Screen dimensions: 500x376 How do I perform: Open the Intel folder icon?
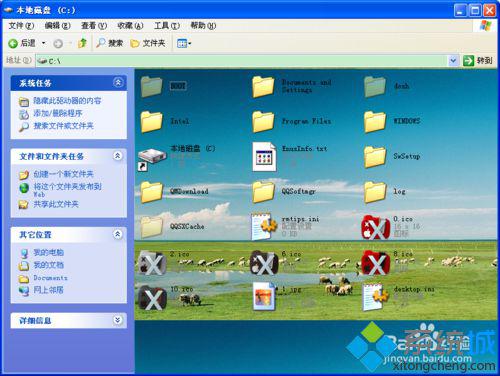click(x=152, y=122)
